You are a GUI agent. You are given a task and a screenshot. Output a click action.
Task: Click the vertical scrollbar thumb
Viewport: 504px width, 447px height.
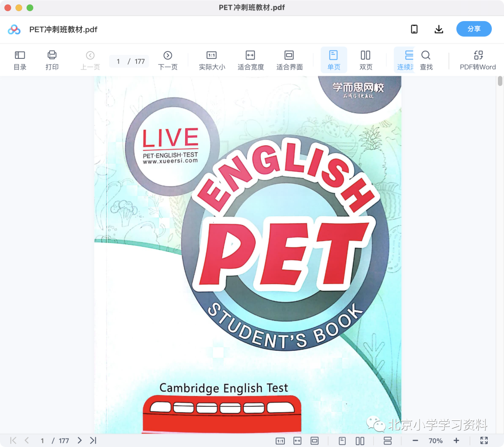click(x=500, y=81)
